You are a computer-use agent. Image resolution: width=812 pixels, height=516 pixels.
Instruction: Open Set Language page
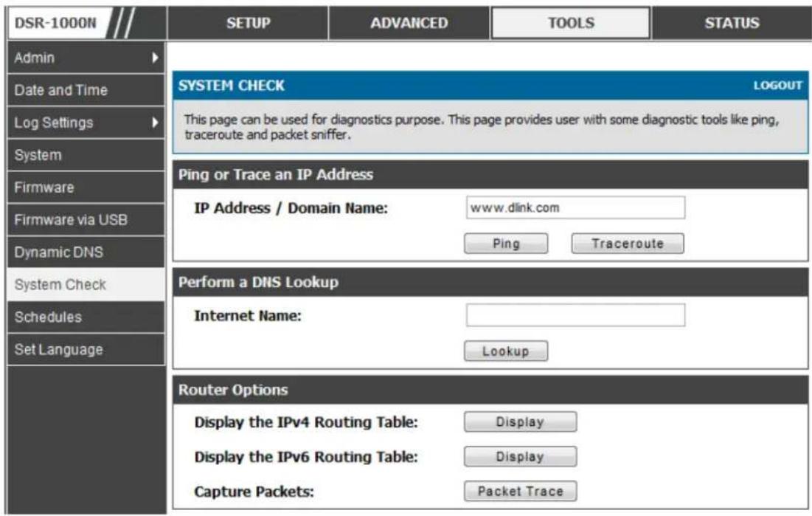point(86,349)
